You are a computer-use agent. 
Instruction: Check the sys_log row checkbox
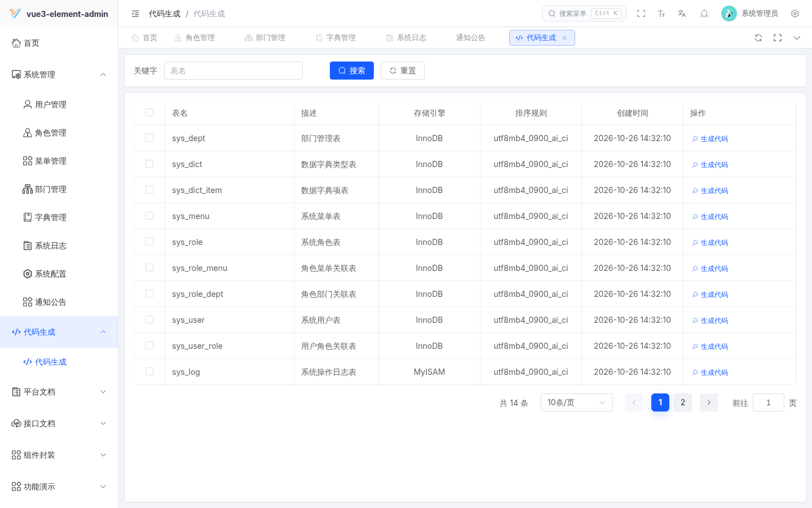(149, 371)
